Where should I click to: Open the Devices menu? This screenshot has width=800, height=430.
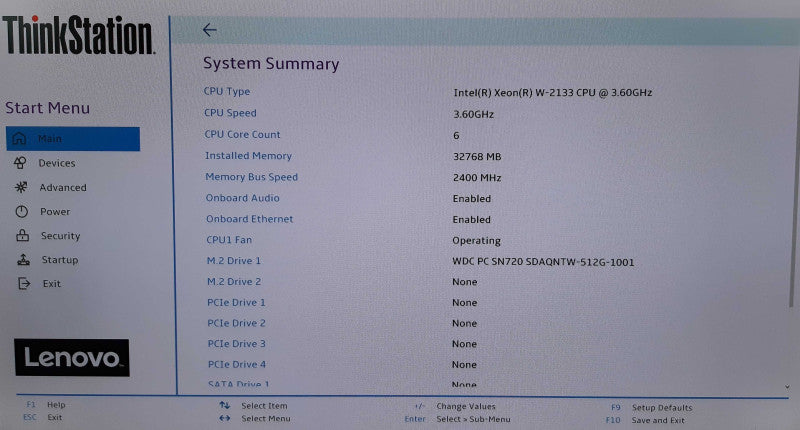[57, 163]
